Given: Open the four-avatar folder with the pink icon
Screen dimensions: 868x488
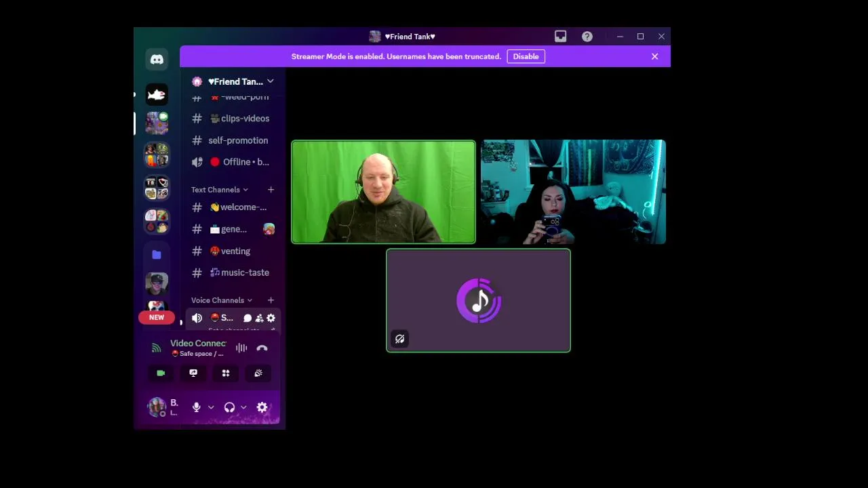Looking at the screenshot, I should [157, 221].
